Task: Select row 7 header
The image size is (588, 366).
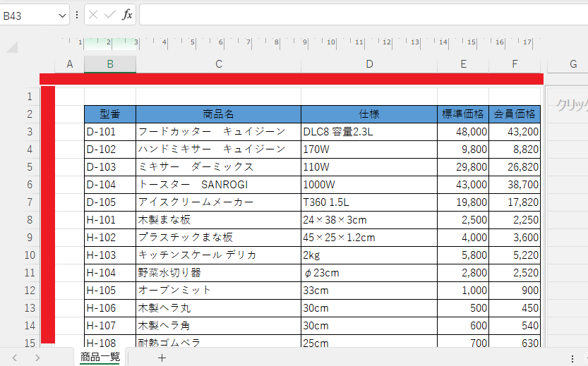Action: (29, 202)
